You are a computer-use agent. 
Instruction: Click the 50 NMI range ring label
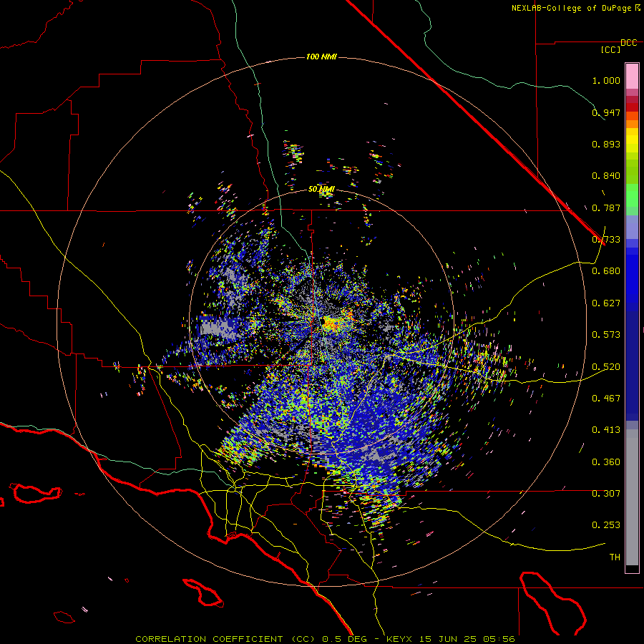click(x=321, y=190)
